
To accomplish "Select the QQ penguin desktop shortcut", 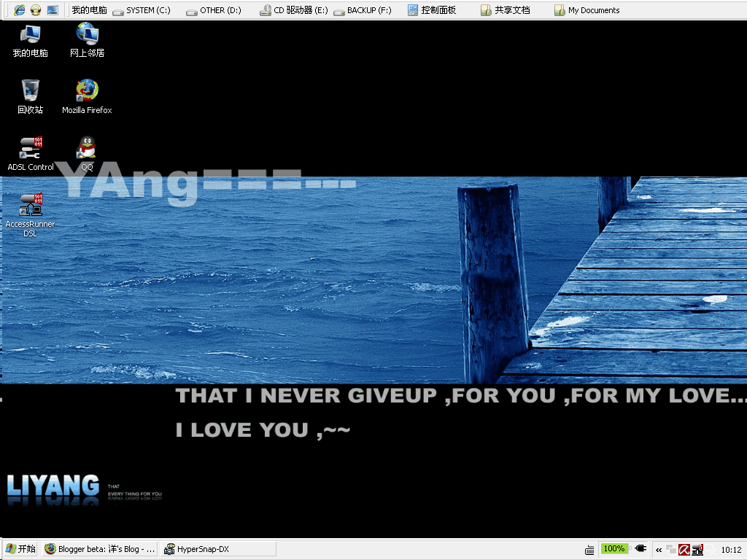I will click(x=87, y=154).
